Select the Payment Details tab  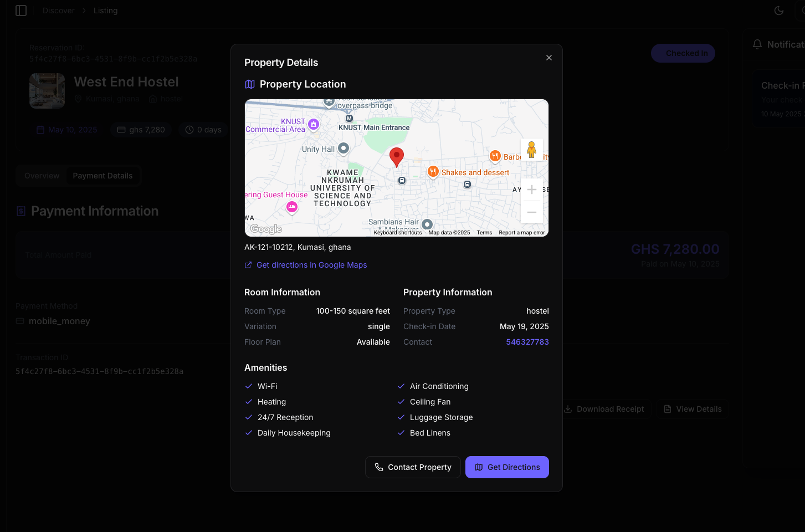pos(102,176)
